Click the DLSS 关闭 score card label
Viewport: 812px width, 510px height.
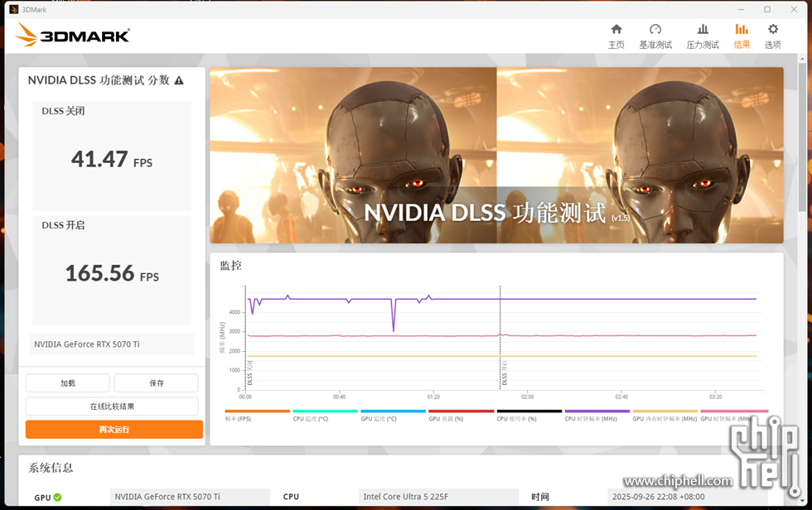(63, 111)
